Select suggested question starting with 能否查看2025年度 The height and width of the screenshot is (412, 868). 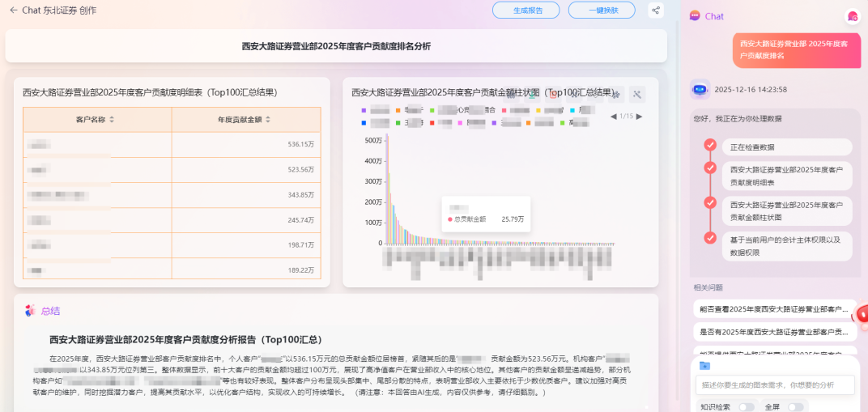point(775,309)
